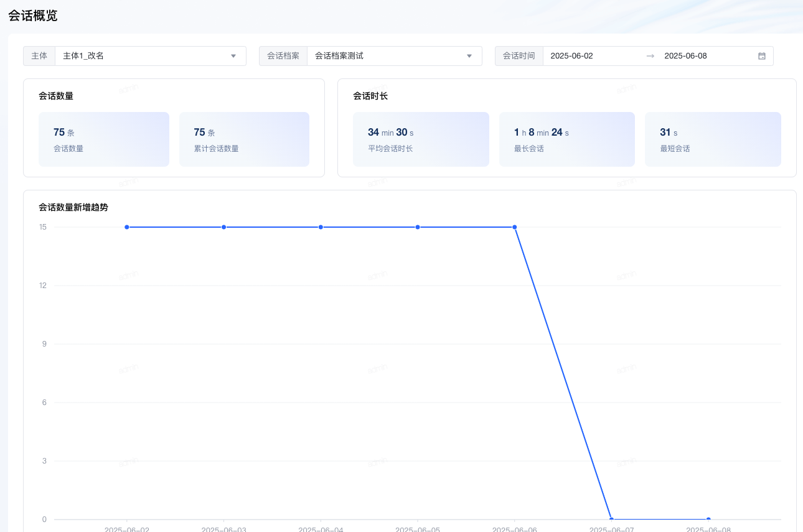Click the chart data point for 2025-06-04

click(x=321, y=227)
